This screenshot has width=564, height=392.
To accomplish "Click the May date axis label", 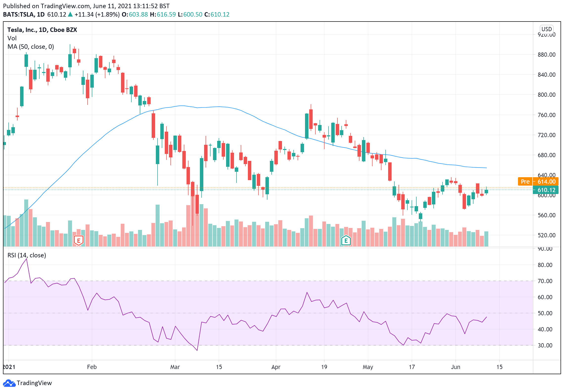I will (x=368, y=367).
